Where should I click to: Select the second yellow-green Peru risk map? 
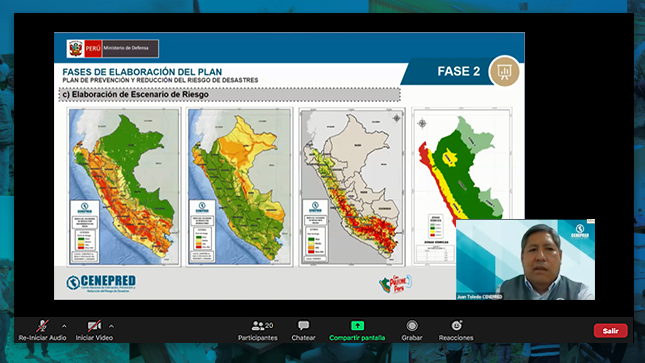239,187
